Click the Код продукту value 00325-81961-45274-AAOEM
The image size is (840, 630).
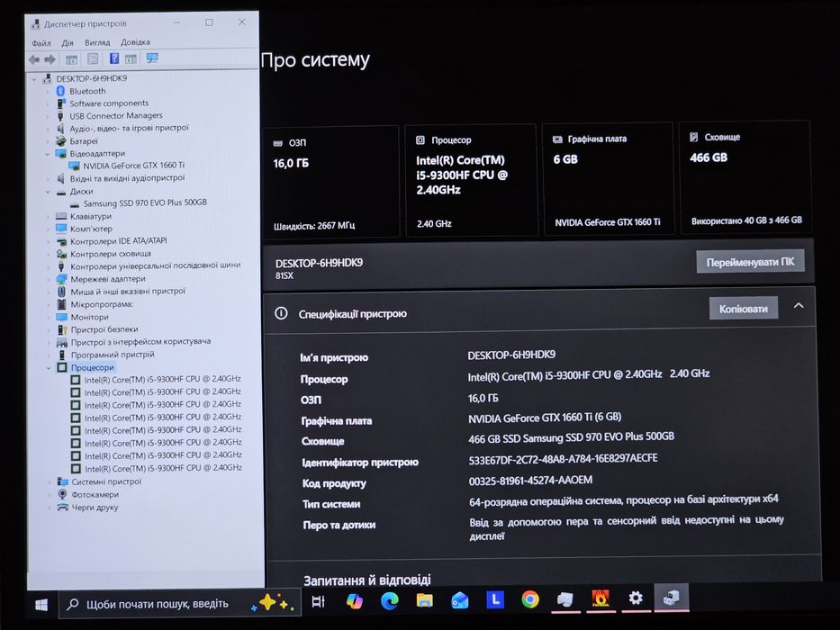click(530, 481)
